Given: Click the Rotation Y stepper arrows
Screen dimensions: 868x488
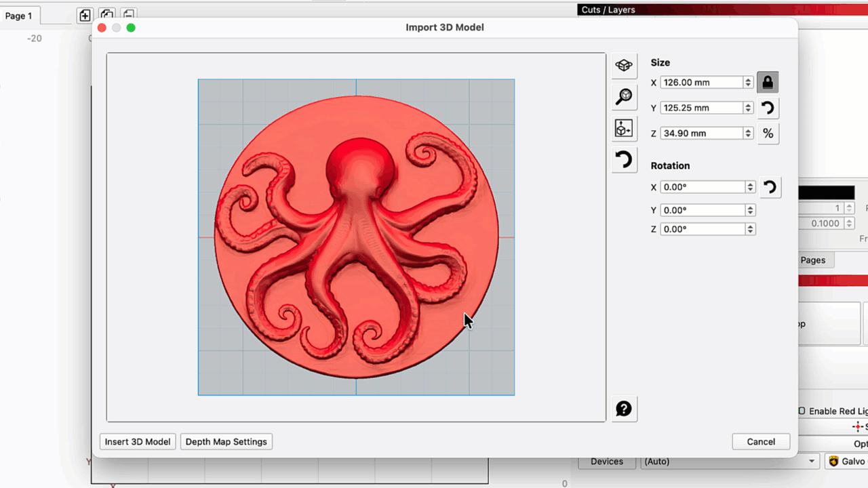Looking at the screenshot, I should (x=750, y=210).
